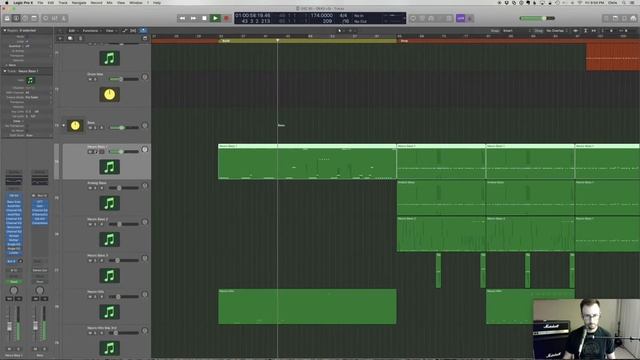Collapse the Track inspector disclosure triangle
640x360 pixels.
pyautogui.click(x=4, y=71)
